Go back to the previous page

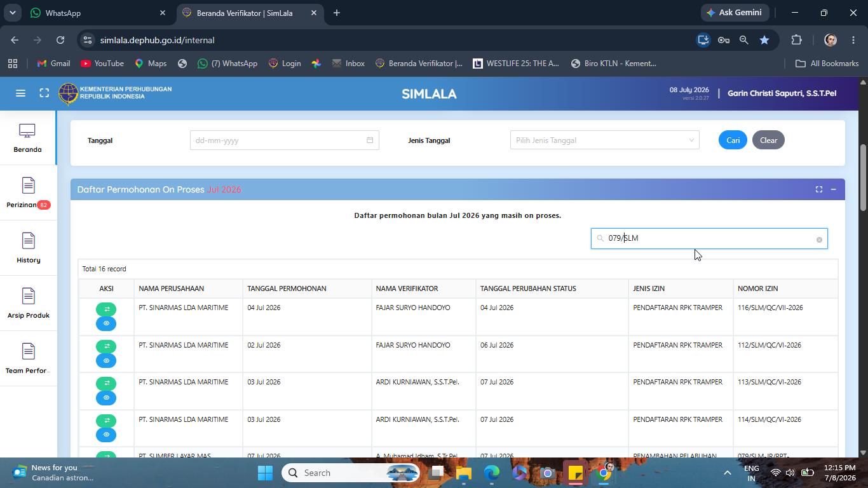15,40
